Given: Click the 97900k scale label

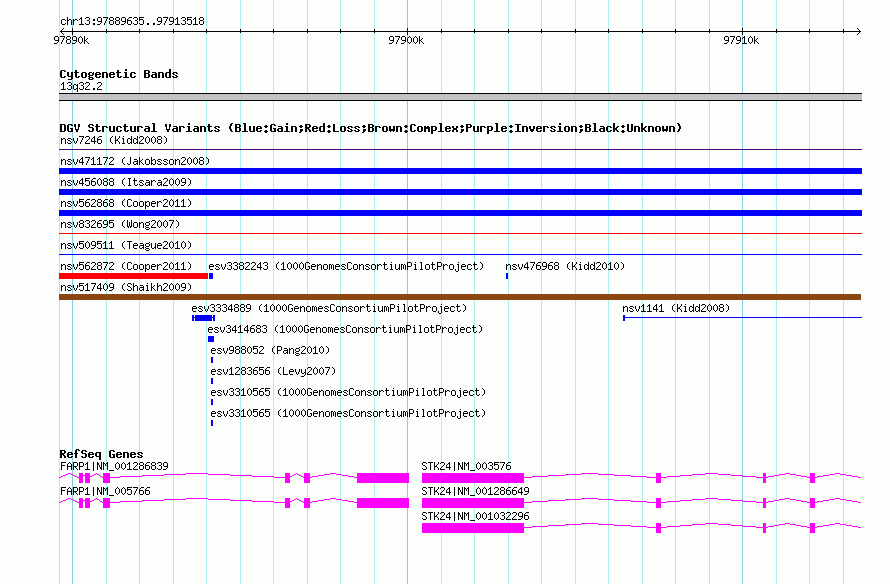Looking at the screenshot, I should [x=406, y=40].
